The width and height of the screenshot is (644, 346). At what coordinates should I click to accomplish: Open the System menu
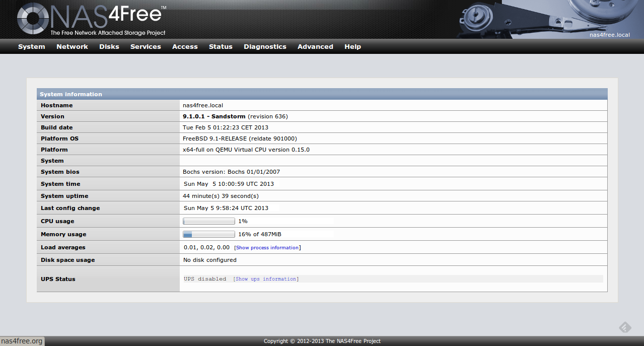[x=31, y=46]
